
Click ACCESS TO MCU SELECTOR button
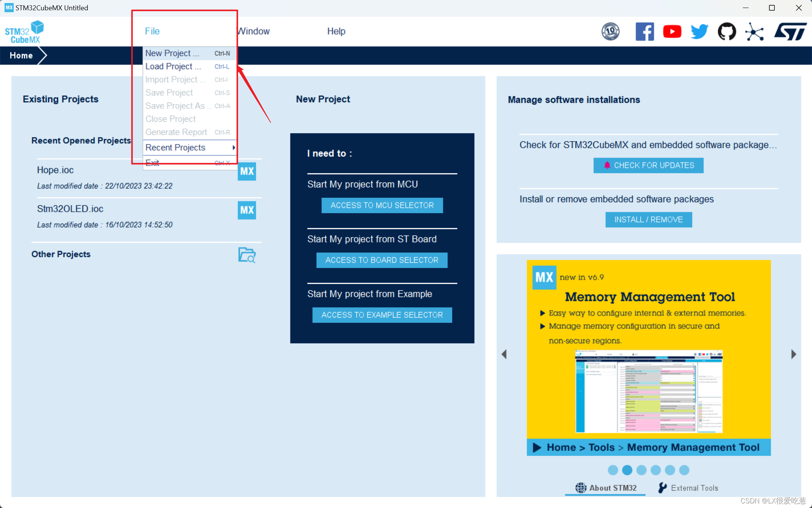(382, 205)
